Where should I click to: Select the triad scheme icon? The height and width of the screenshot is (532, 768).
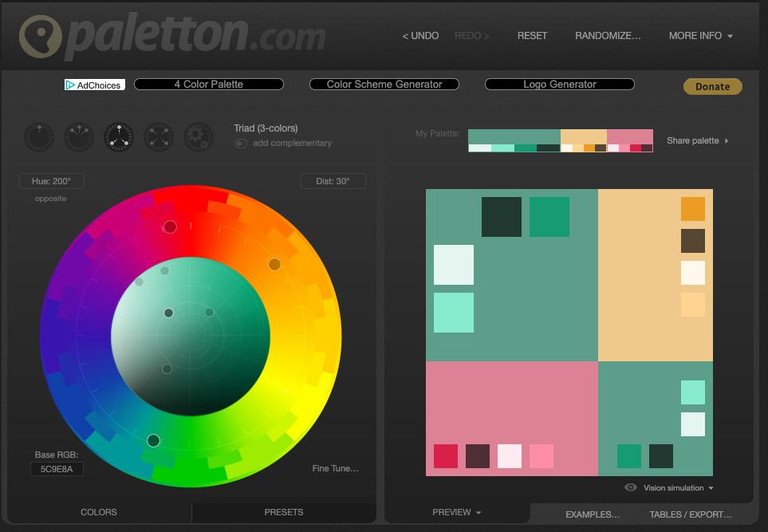[118, 136]
